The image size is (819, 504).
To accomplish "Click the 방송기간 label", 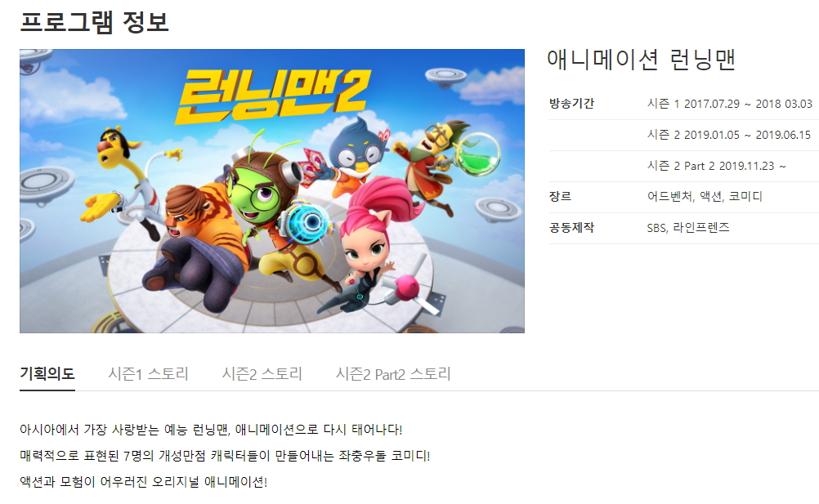I will (571, 103).
